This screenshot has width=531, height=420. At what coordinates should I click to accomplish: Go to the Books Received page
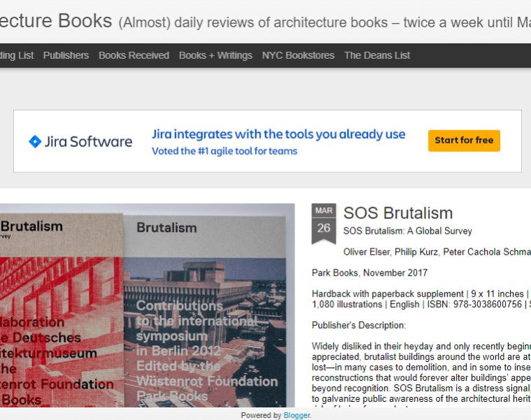[x=134, y=55]
